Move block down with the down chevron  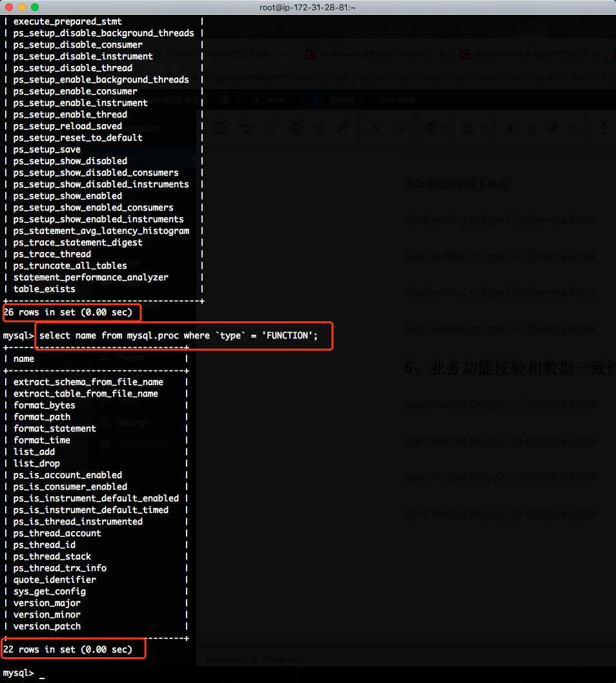click(401, 129)
